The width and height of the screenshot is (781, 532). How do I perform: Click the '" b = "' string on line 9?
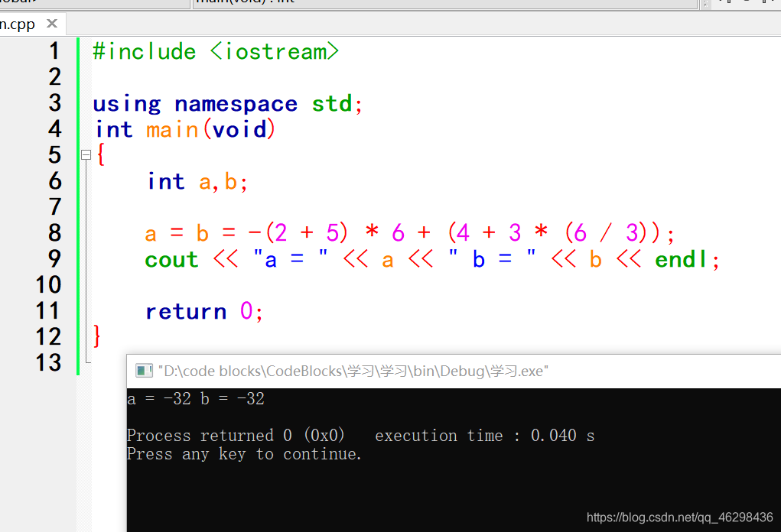pos(492,259)
